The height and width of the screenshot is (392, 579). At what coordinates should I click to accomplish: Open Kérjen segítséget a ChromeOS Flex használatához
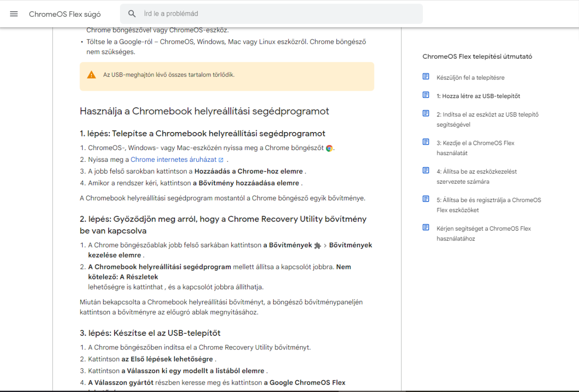[484, 233]
